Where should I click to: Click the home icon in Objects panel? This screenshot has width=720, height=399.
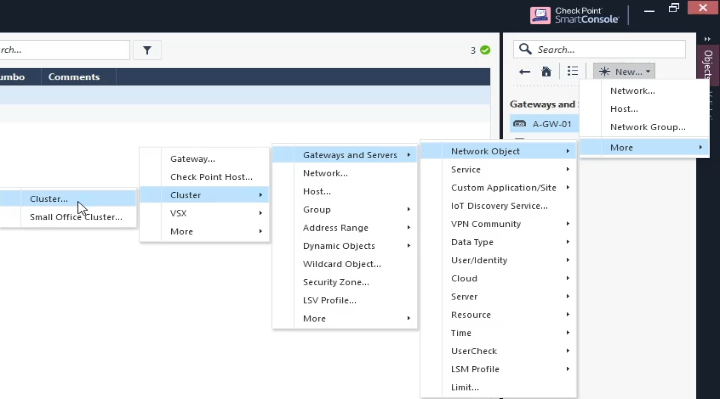tap(546, 72)
